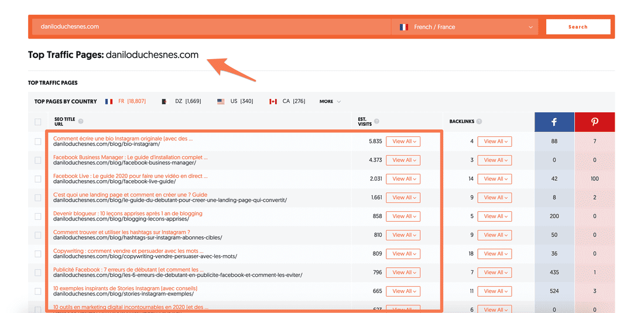Click the Pinterest shares column icon

tap(594, 122)
